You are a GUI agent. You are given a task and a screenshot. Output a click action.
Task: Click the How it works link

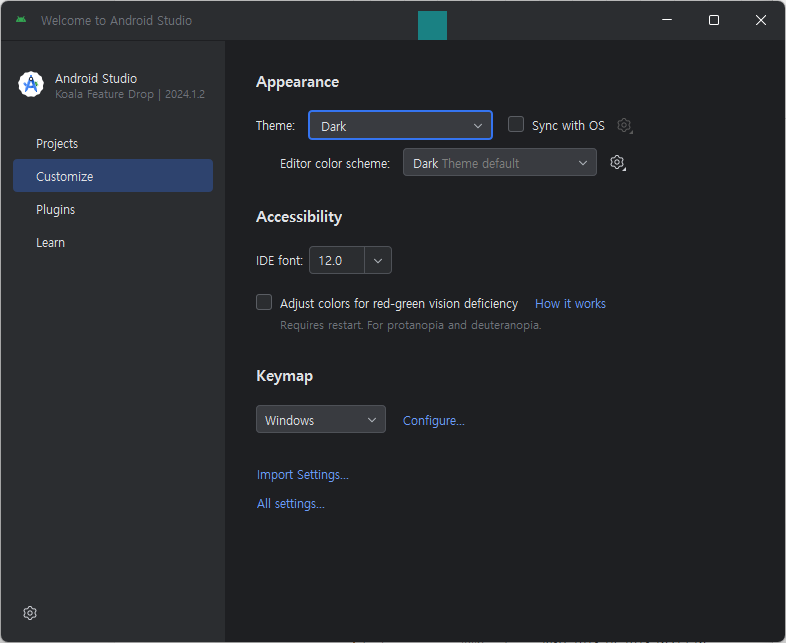tap(570, 304)
